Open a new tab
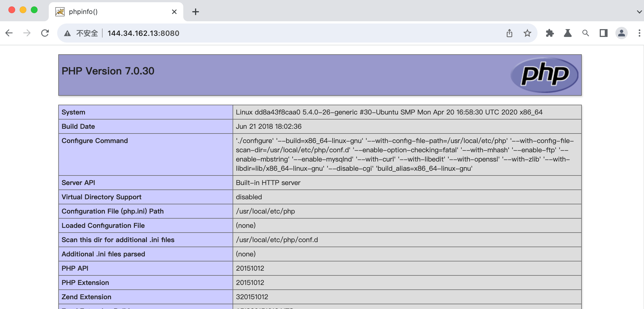The width and height of the screenshot is (644, 309). 195,12
